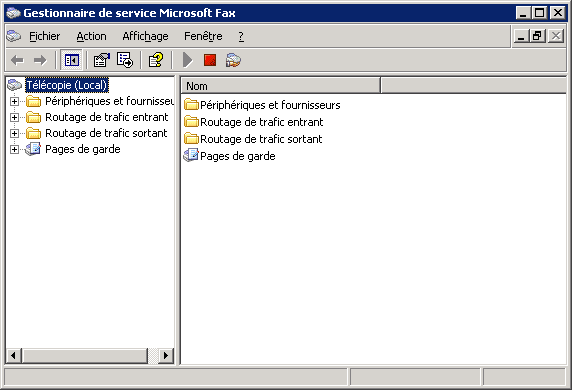Expand Routage de trafic entrant in tree
Image resolution: width=572 pixels, height=390 pixels.
coord(14,117)
